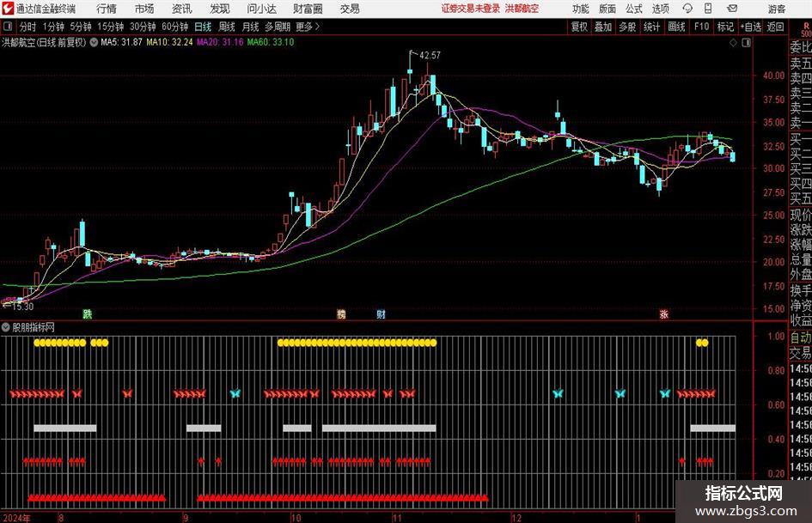Activate the 画线 drawing tool
This screenshot has height=523, width=812.
(676, 27)
